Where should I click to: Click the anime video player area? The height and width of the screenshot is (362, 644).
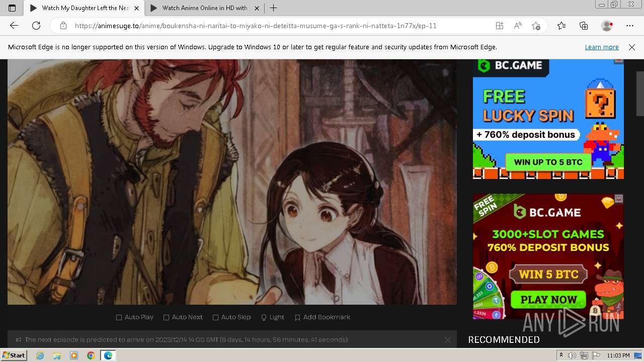[232, 182]
